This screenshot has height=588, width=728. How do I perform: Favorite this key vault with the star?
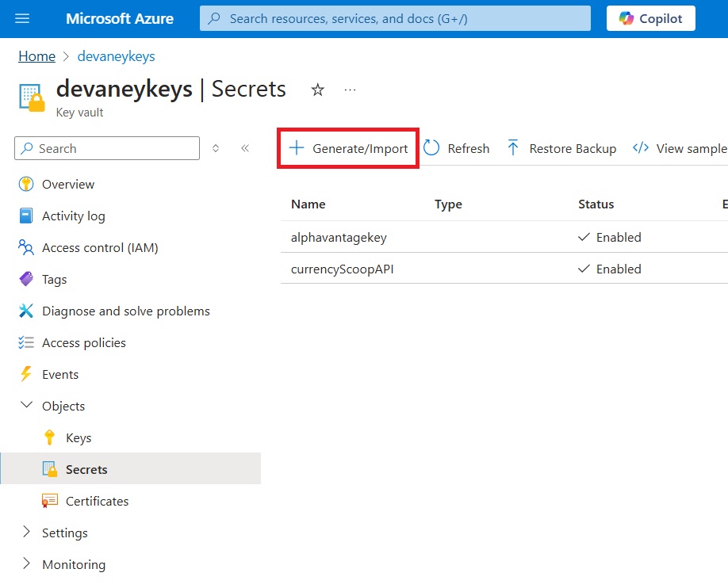(317, 89)
